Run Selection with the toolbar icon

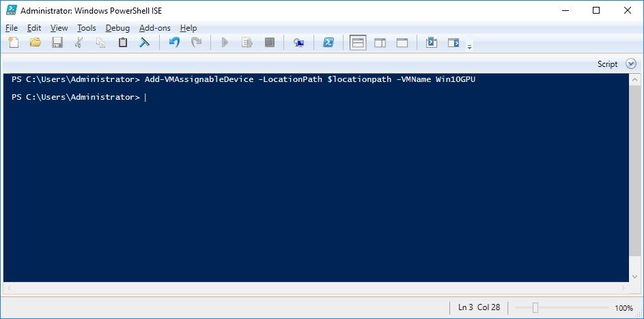point(247,42)
